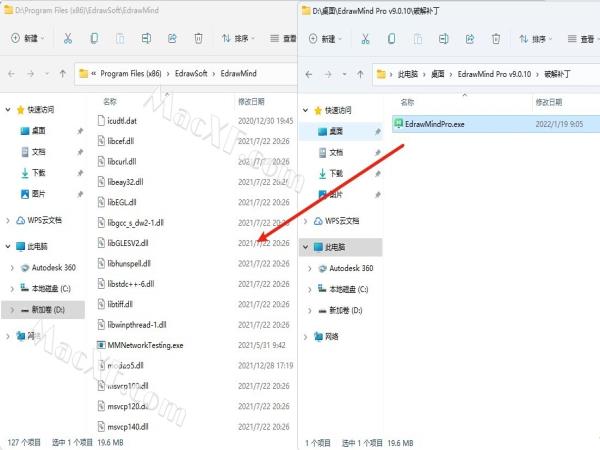Click 桌面 breadcrumb in right address bar
This screenshot has height=450, width=600.
tap(437, 74)
